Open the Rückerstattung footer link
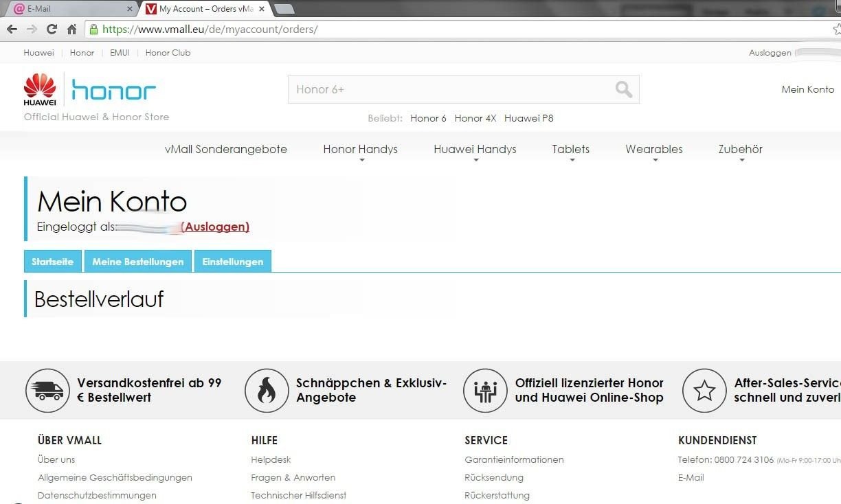841x504 pixels. 497,495
